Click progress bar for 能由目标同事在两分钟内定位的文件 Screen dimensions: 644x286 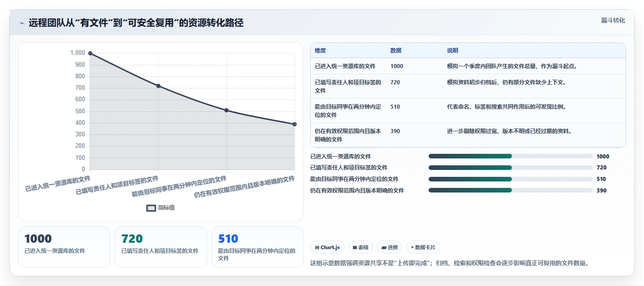(511, 179)
